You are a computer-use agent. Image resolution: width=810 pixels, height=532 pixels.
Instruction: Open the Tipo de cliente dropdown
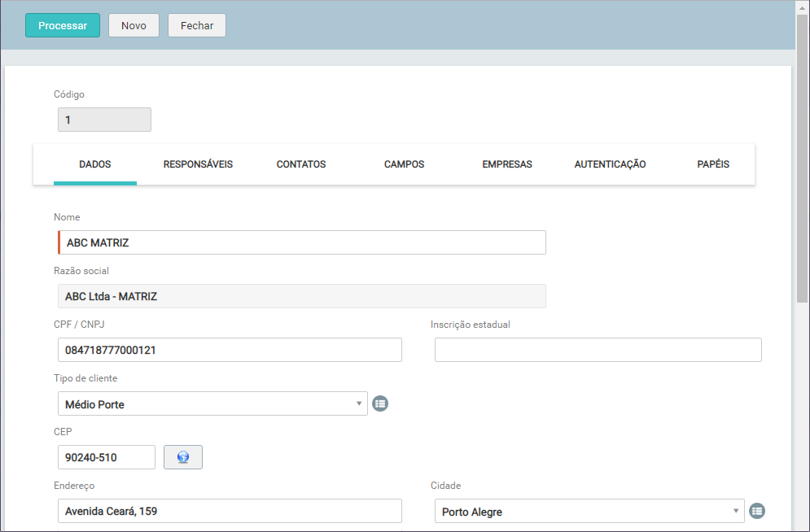point(212,403)
